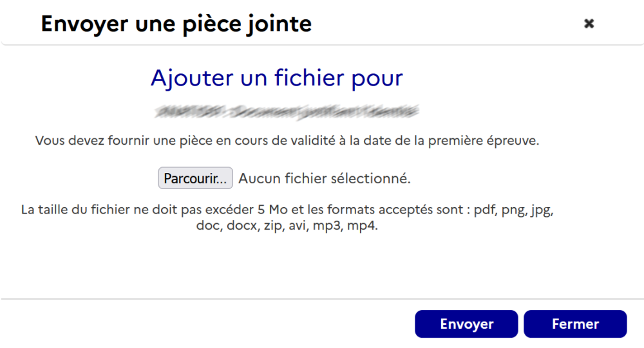Viewport: 644px width, 348px height.
Task: Click "jpg" in the accepted formats list
Action: pyautogui.click(x=542, y=210)
